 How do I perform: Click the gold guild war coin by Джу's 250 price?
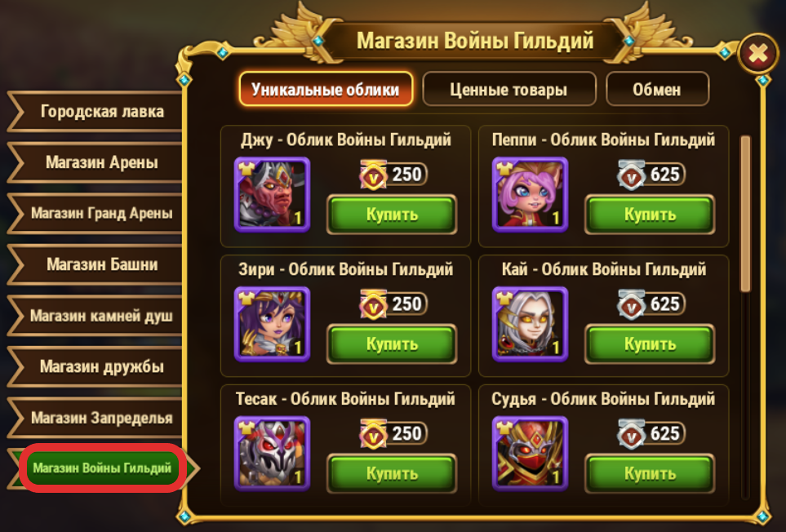coord(374,175)
